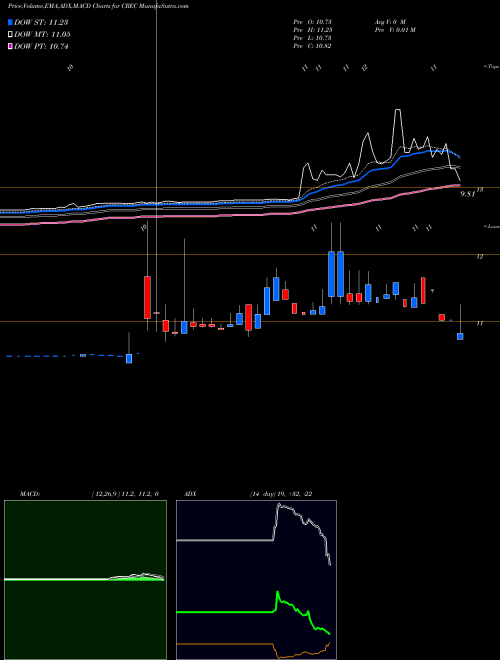
Task: Click the ADX '(14 day) 19, +32, -22' values
Action: [x=281, y=494]
